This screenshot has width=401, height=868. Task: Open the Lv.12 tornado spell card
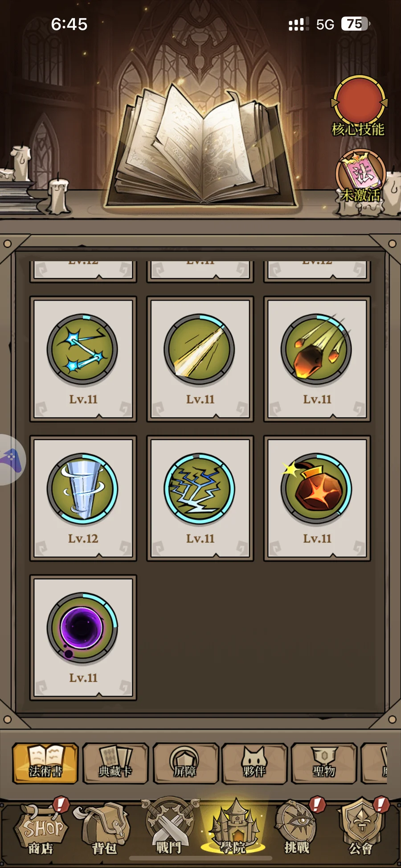[83, 498]
